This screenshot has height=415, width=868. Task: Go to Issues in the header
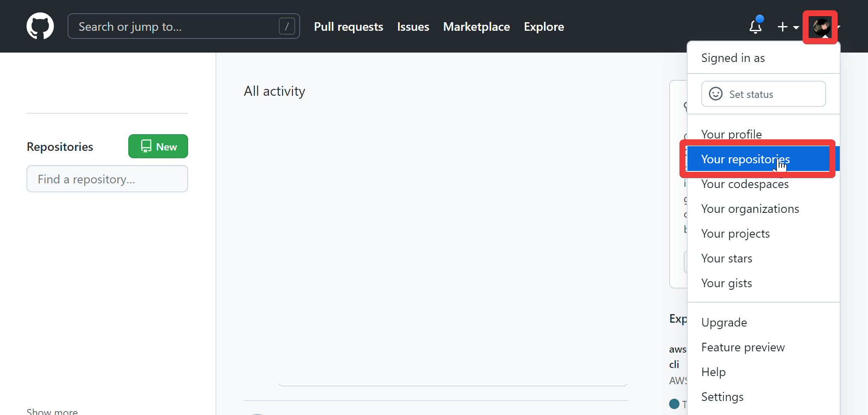tap(413, 27)
